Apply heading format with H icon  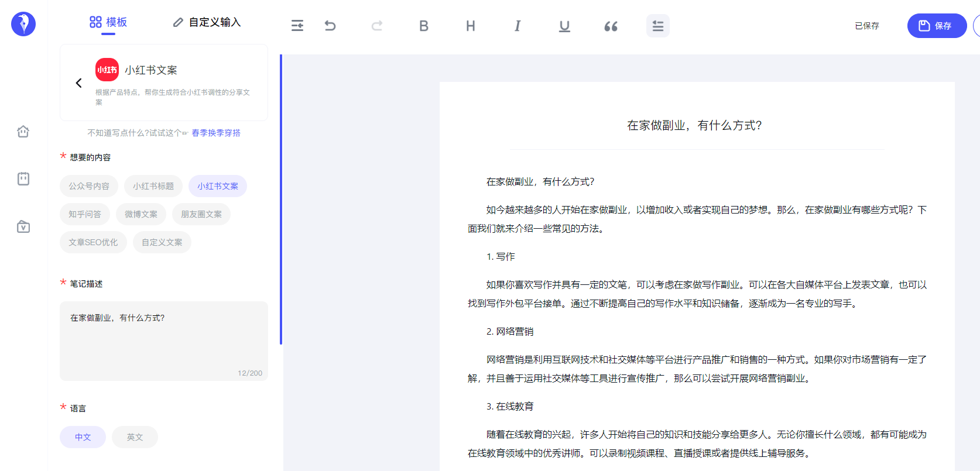[471, 26]
